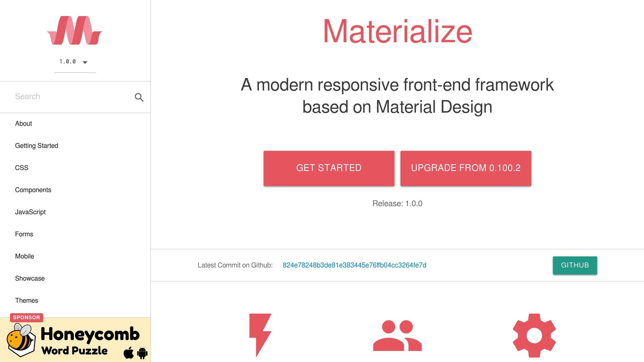644x362 pixels.
Task: Open the About page from the sidebar
Action: click(x=23, y=123)
